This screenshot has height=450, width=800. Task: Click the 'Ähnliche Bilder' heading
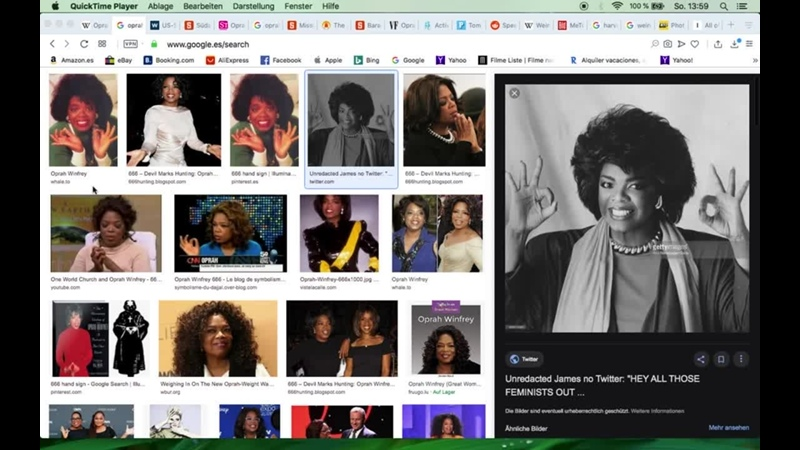(526, 429)
